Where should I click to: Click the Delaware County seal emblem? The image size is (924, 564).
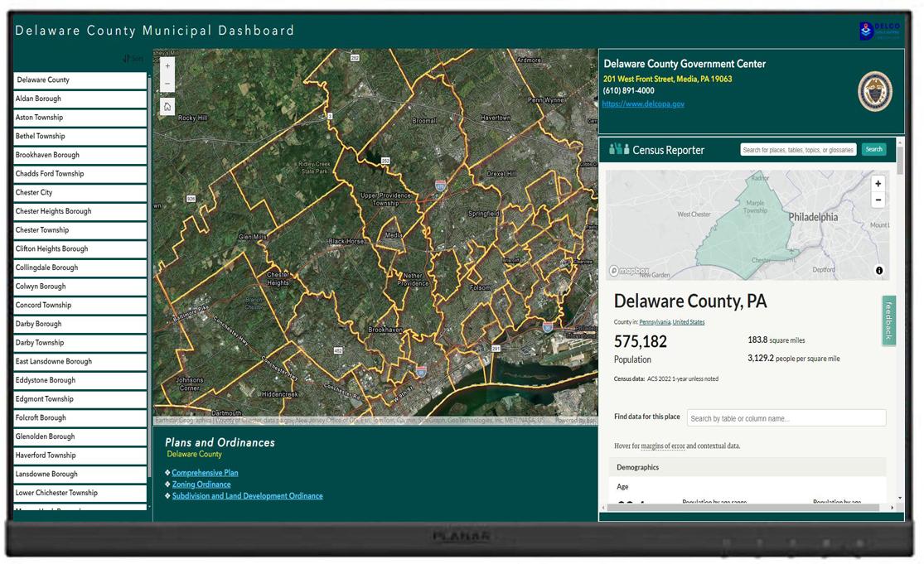tap(874, 91)
